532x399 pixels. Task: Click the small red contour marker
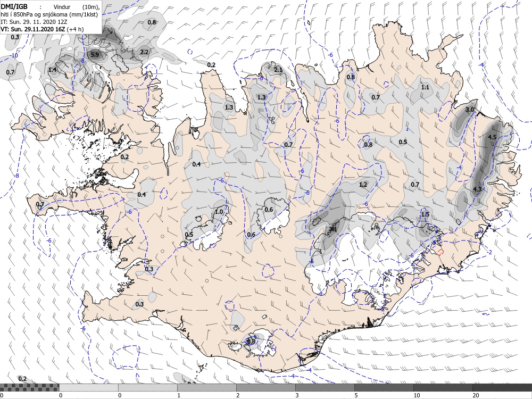[440, 252]
